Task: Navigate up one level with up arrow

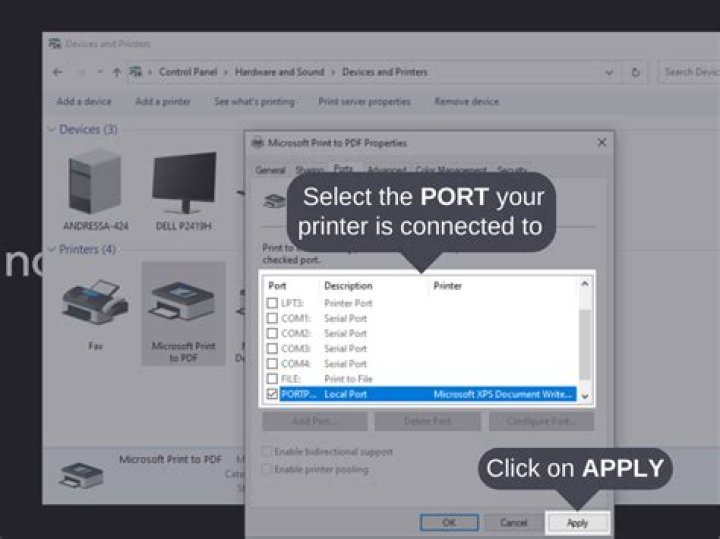Action: pos(117,72)
